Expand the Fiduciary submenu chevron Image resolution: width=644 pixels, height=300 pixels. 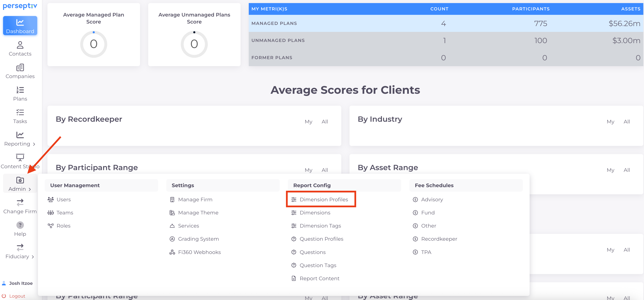pyautogui.click(x=33, y=257)
